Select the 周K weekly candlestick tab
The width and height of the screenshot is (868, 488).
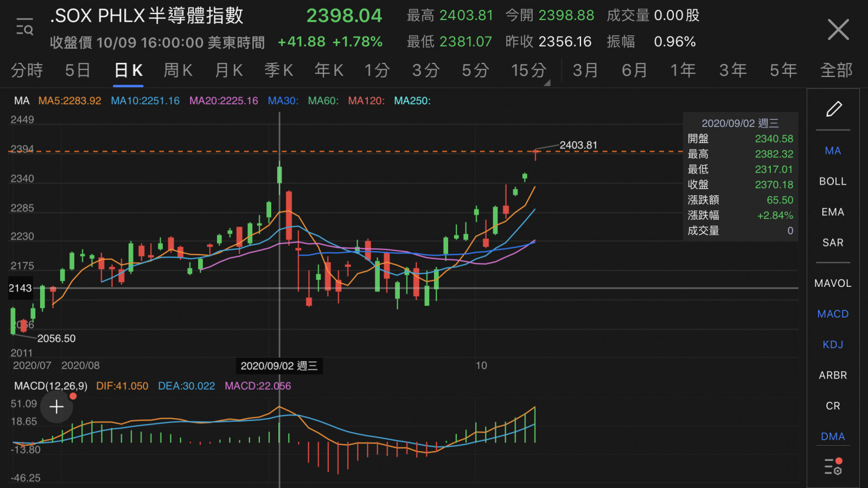click(178, 70)
